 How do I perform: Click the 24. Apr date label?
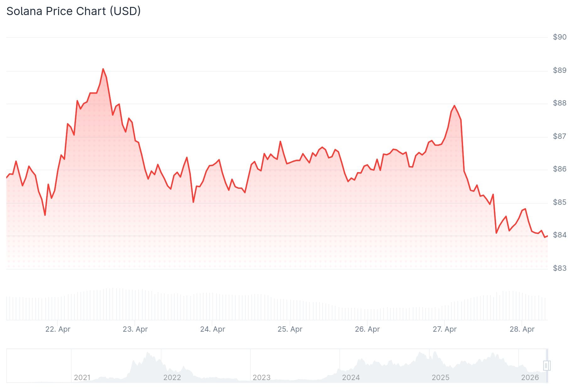click(x=213, y=329)
